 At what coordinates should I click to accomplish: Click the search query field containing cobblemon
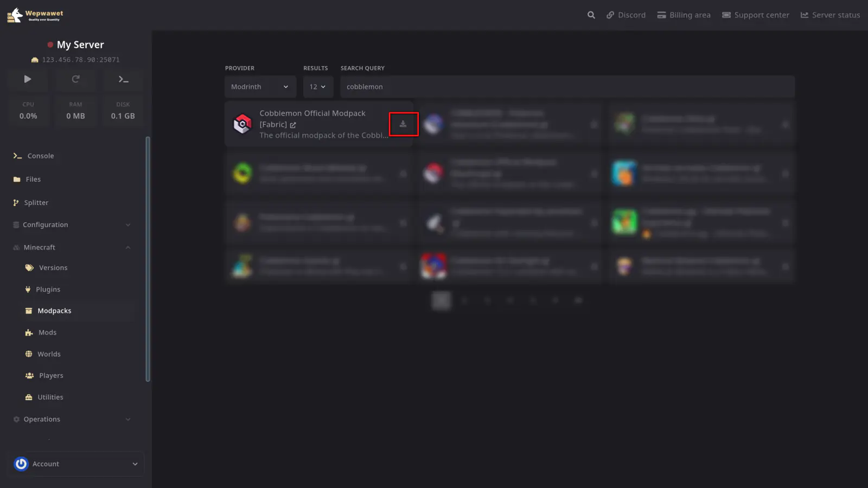pyautogui.click(x=567, y=87)
